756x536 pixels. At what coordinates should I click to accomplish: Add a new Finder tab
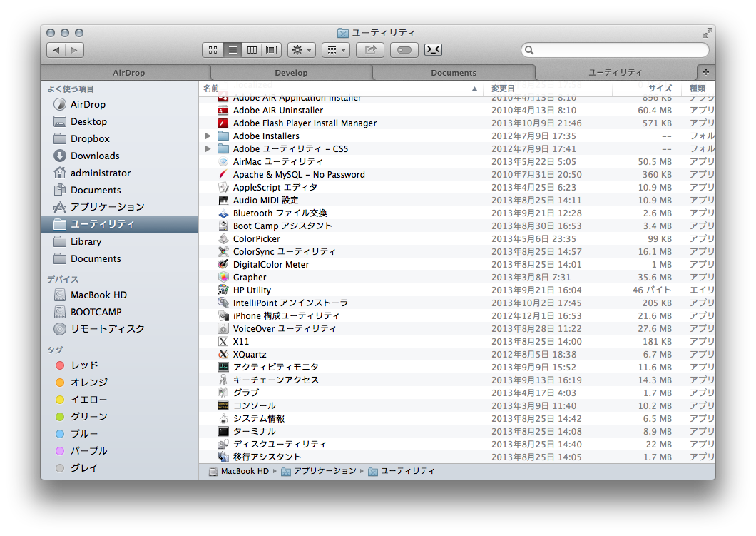click(x=705, y=72)
